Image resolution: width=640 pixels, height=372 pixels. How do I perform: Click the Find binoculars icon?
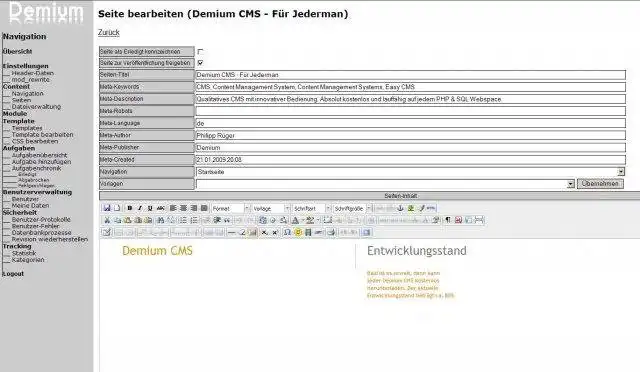click(x=160, y=220)
